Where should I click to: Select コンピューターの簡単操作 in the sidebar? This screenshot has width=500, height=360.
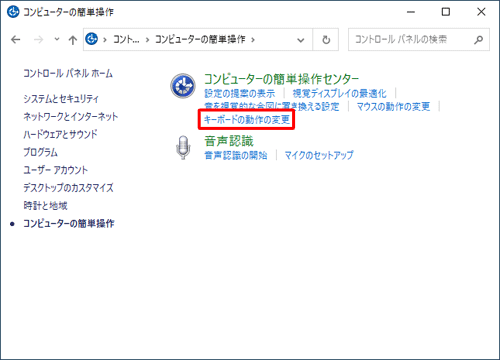click(69, 223)
